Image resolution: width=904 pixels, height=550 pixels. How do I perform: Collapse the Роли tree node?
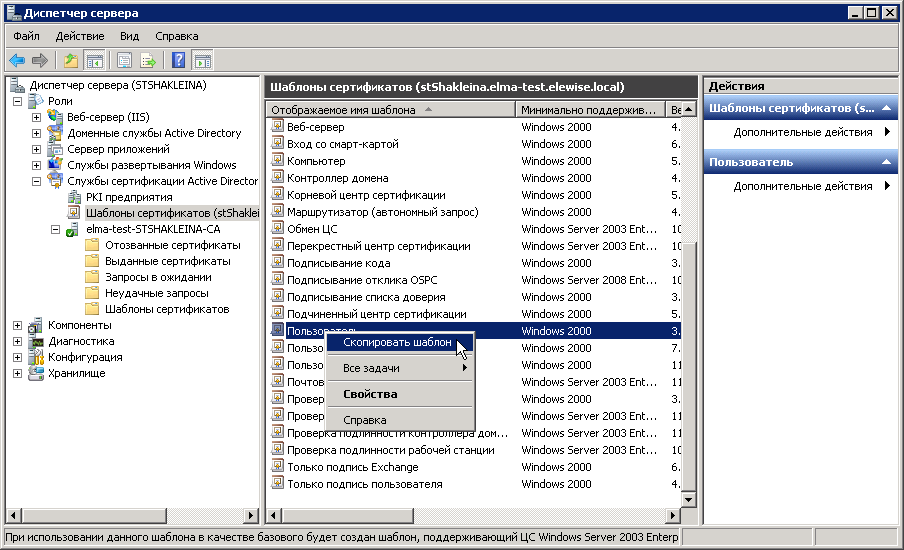pyautogui.click(x=18, y=101)
